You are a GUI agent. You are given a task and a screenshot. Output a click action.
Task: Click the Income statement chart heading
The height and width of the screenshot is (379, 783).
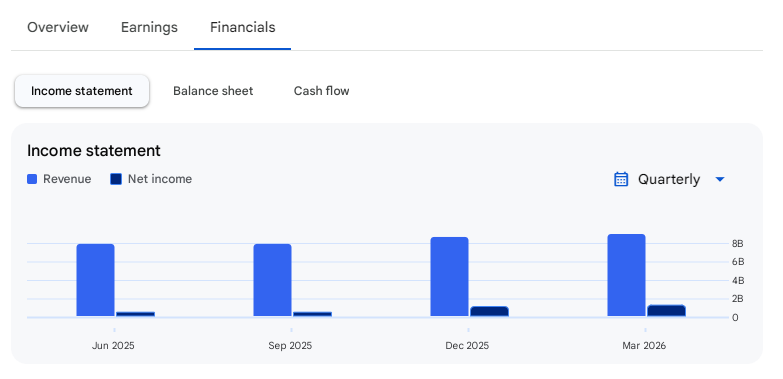click(94, 150)
